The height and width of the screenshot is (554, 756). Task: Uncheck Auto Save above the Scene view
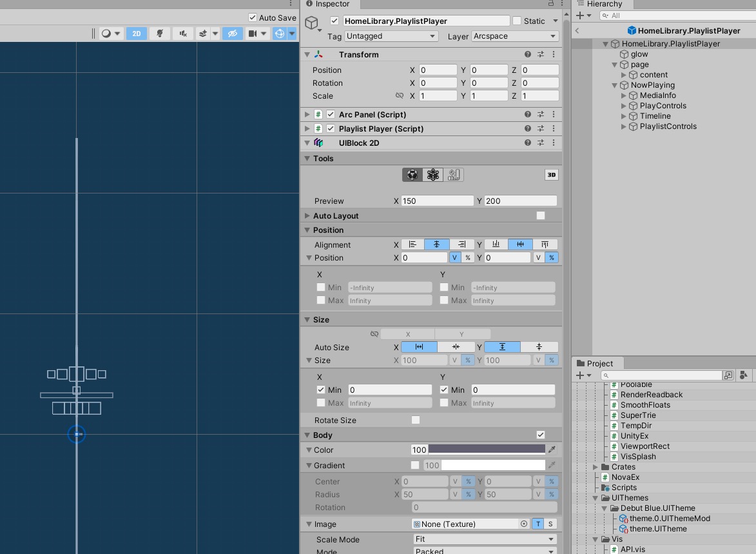[x=253, y=17]
